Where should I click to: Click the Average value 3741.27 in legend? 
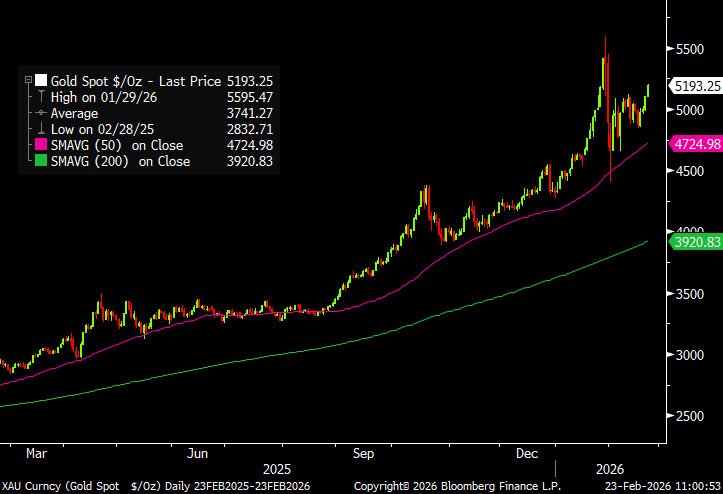pos(251,113)
